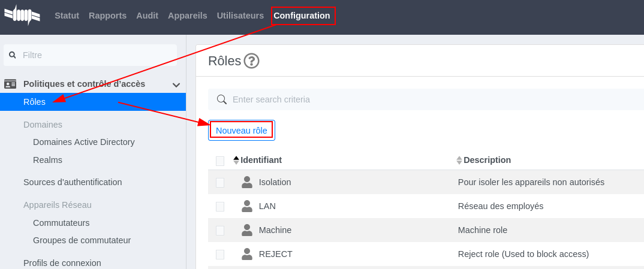Select Rôles in the sidebar

click(x=93, y=102)
